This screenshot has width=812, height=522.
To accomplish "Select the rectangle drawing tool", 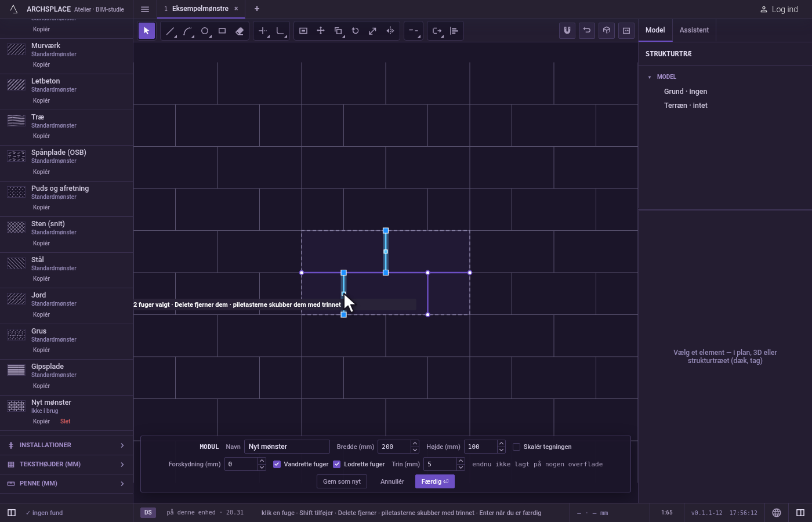I will point(222,31).
